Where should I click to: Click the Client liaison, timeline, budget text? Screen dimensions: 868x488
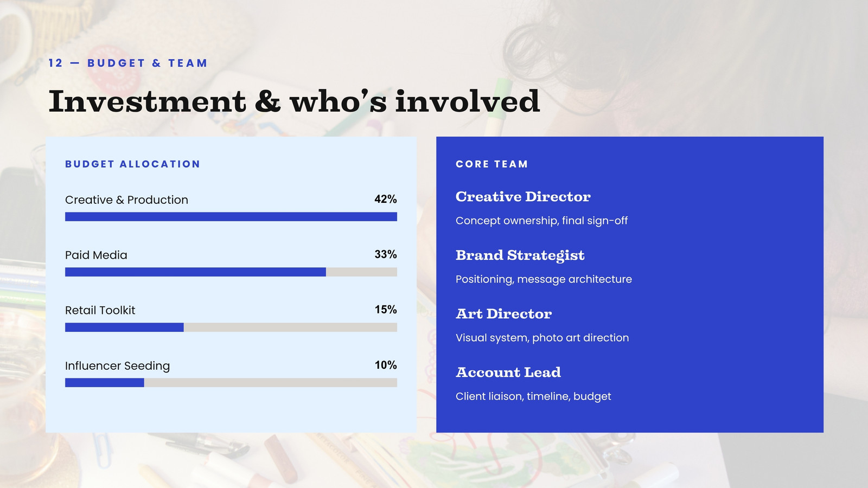tap(533, 396)
